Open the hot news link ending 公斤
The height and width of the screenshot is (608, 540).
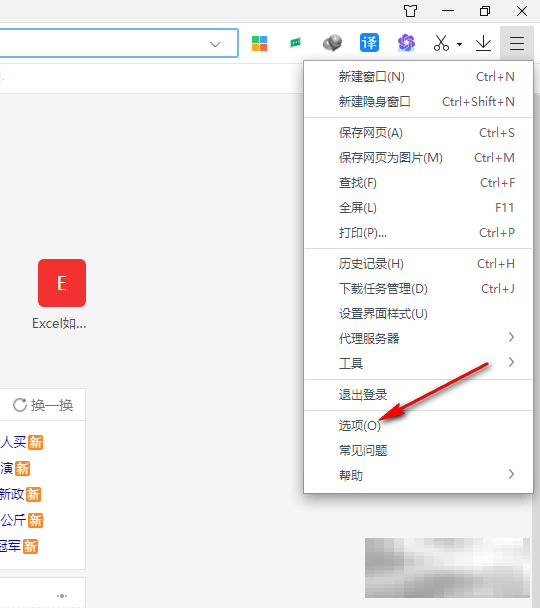14,520
